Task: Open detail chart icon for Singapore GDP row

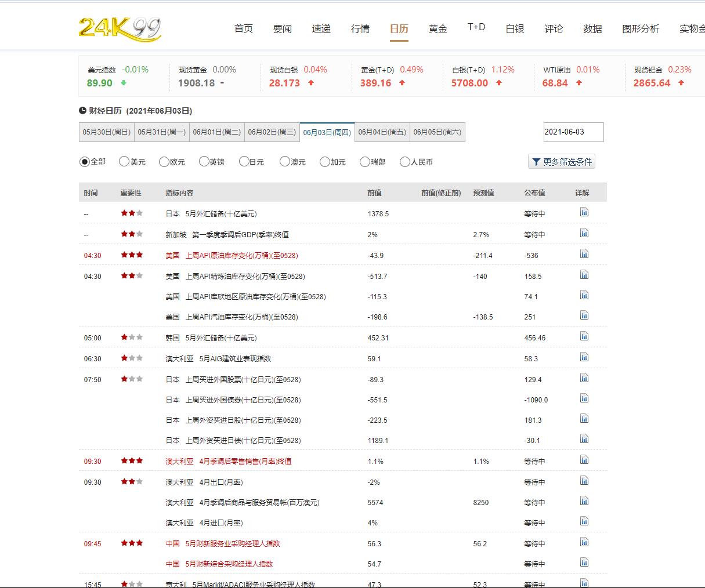Action: pos(584,233)
